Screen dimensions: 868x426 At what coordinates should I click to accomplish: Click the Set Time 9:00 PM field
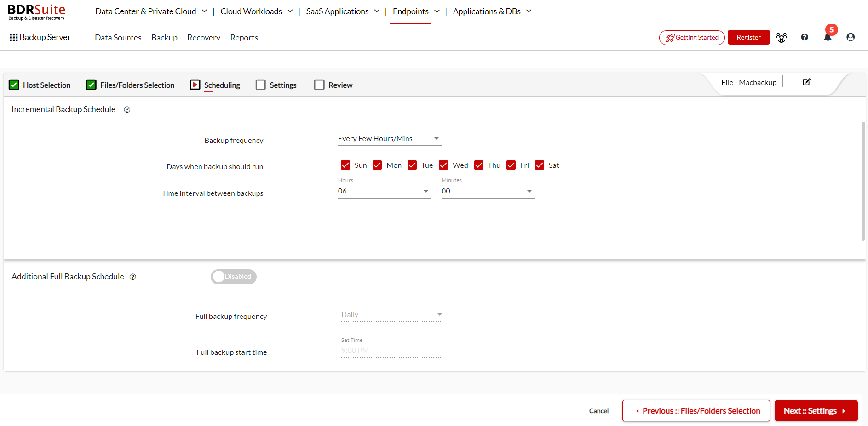click(392, 351)
